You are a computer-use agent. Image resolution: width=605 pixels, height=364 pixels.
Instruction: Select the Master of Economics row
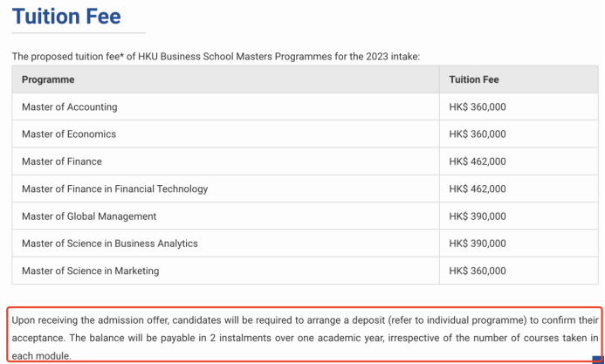click(x=69, y=134)
